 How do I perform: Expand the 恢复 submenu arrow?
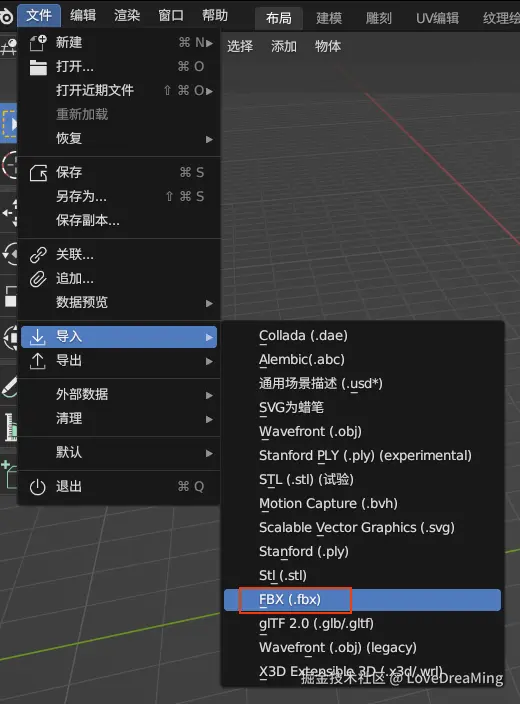tap(209, 139)
